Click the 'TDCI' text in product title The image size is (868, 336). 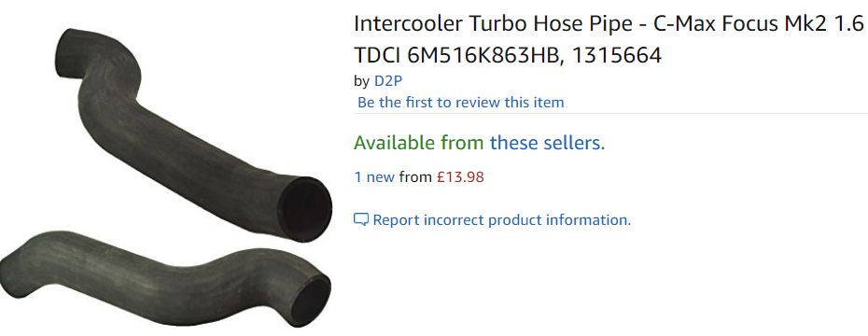pyautogui.click(x=378, y=55)
